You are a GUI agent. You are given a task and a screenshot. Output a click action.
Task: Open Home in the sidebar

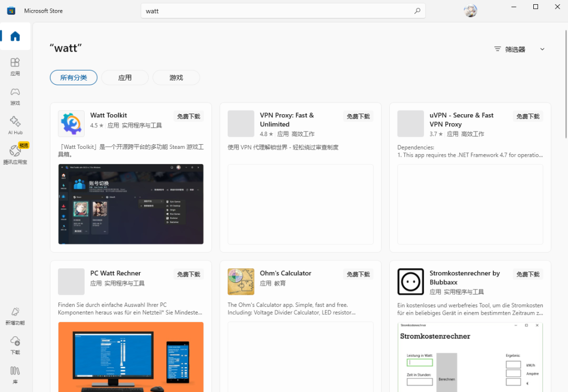pyautogui.click(x=15, y=36)
